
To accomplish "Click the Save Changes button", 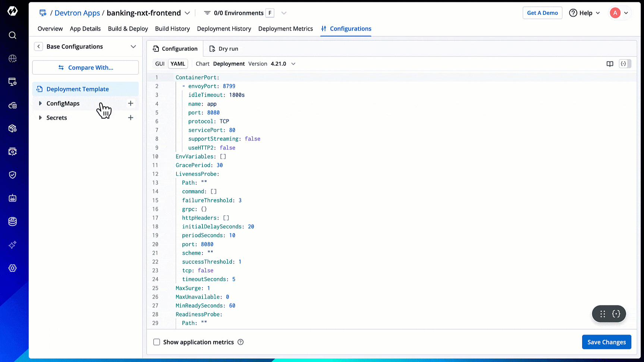I will pos(606,342).
